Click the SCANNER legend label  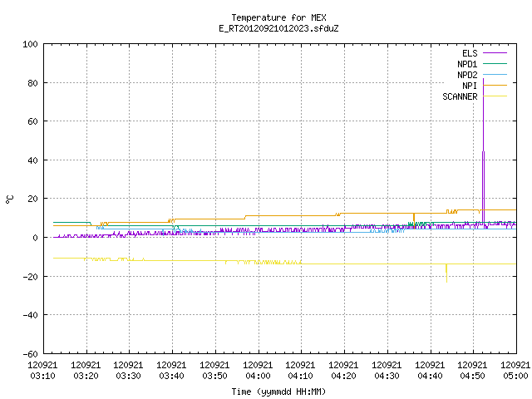tap(460, 96)
